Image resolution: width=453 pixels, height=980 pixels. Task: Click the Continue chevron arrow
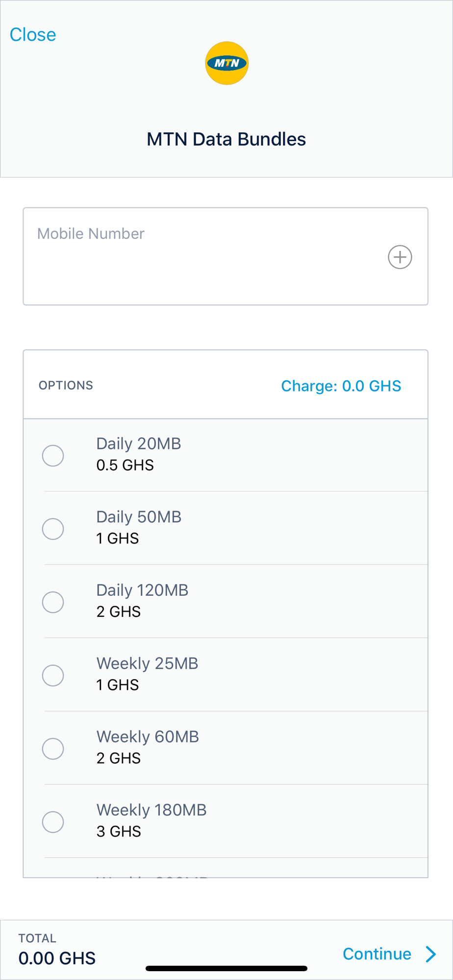coord(431,954)
